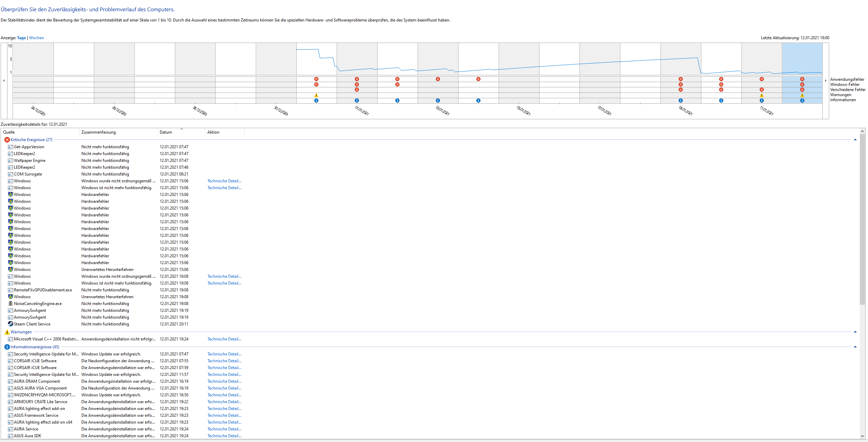Click the warning marker in 12.01.2021 column
Image resolution: width=868 pixels, height=442 pixels.
pyautogui.click(x=802, y=95)
